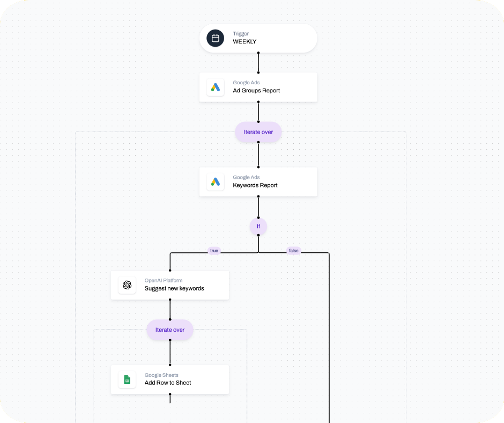Screen dimensions: 504x423
Task: Open the Add Row to Sheet step
Action: (170, 380)
